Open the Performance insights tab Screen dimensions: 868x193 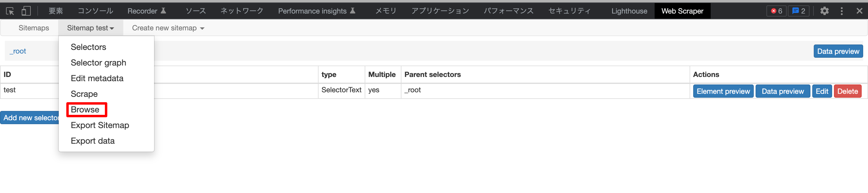(316, 11)
